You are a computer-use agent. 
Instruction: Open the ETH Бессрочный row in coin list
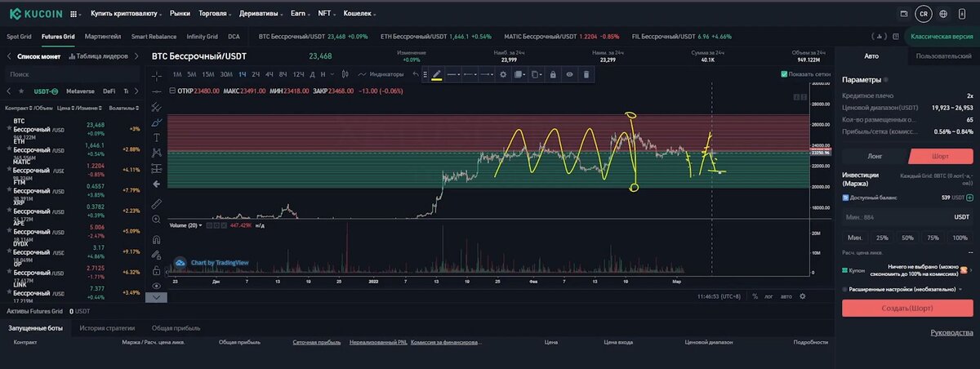(x=73, y=149)
